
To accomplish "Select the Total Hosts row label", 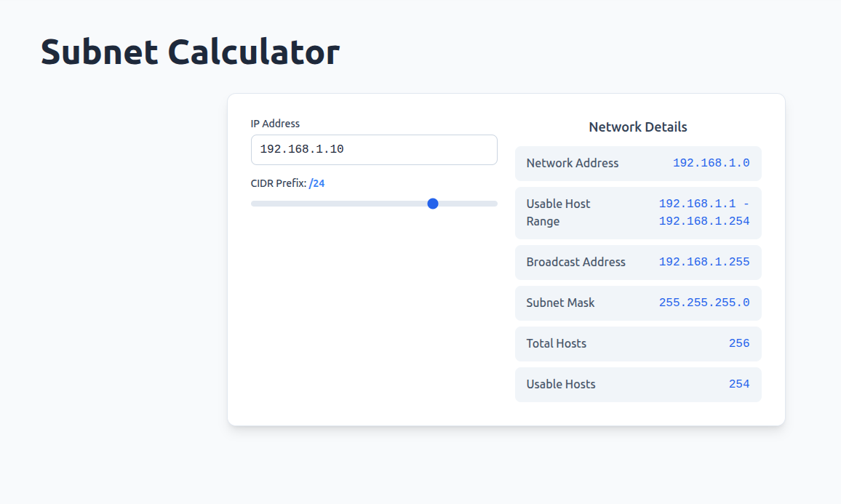I will (557, 343).
